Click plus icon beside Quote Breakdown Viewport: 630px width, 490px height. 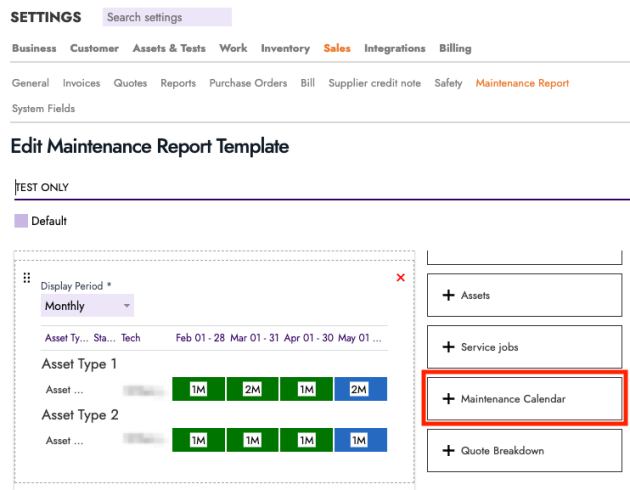coord(447,451)
